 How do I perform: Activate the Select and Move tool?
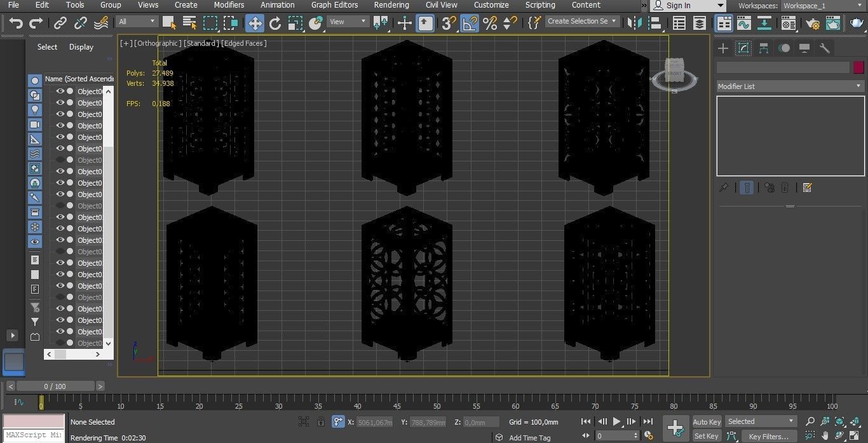click(x=254, y=24)
